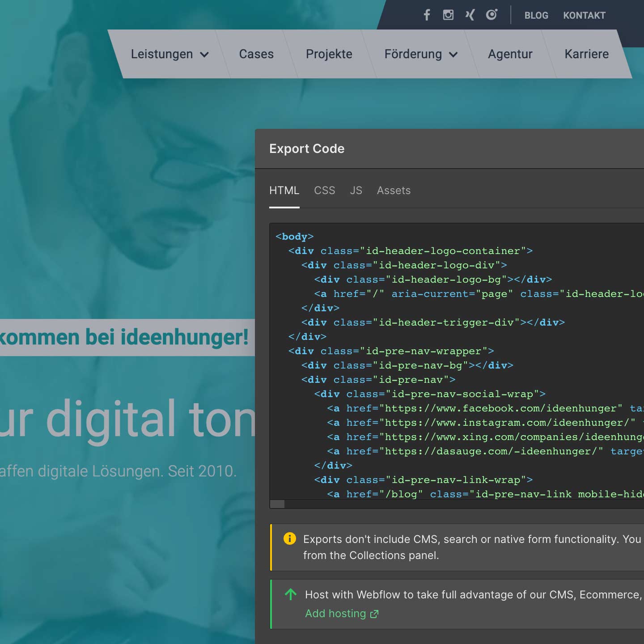Click the xing.com/companies href line

[485, 437]
